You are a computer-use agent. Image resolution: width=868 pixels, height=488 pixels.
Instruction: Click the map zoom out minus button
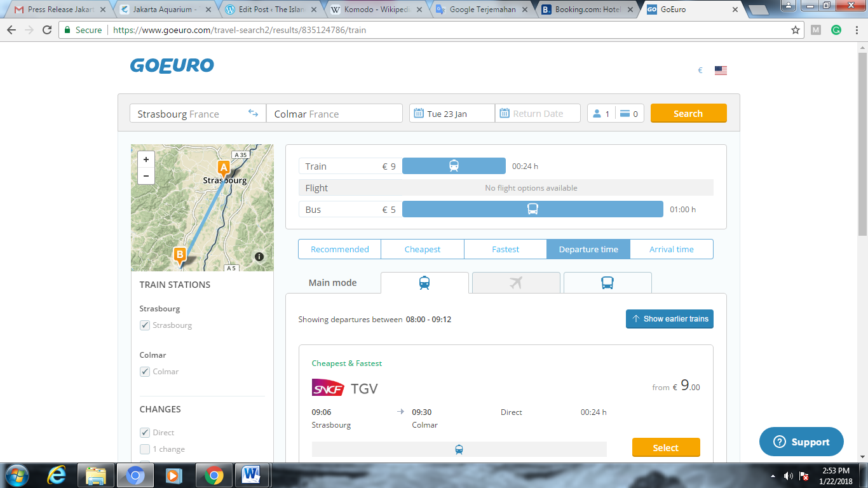tap(146, 176)
